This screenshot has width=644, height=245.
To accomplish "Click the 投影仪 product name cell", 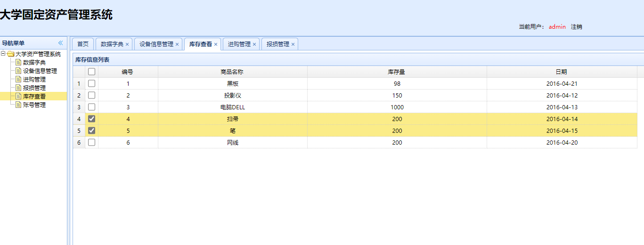I will 233,95.
